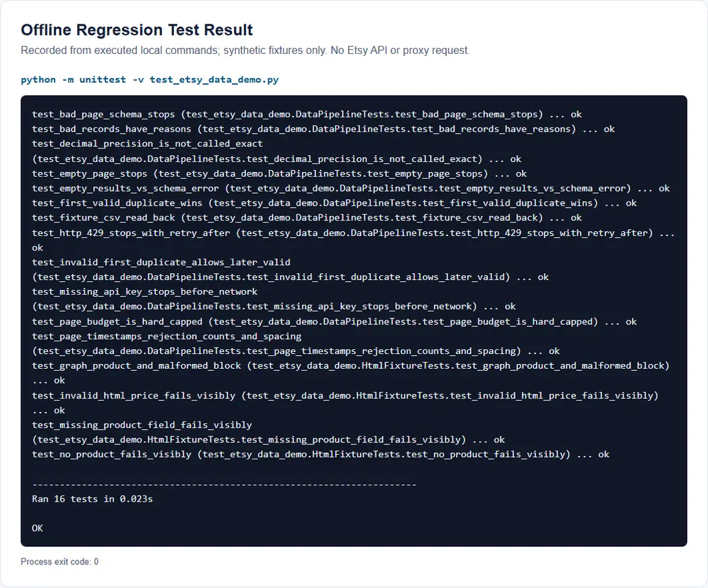The height and width of the screenshot is (588, 708).
Task: Click the test_no_product_fails_visibly result line
Action: click(x=320, y=454)
